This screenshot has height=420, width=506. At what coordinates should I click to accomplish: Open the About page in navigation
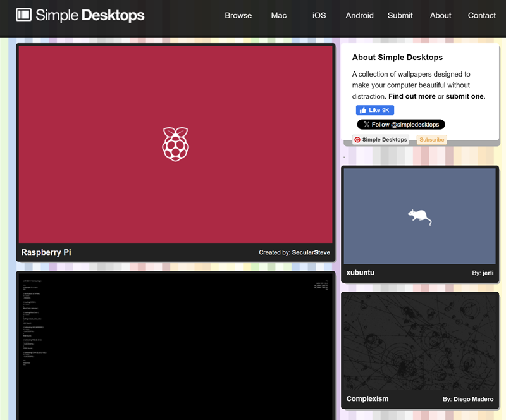(440, 15)
